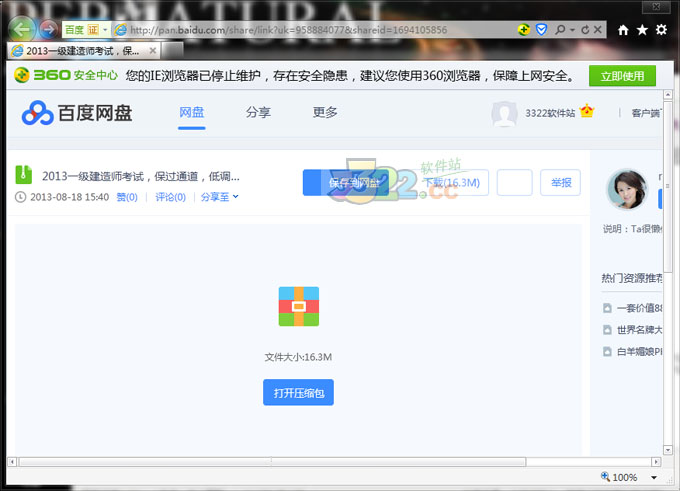Click the blank button beside 举报
The width and height of the screenshot is (680, 491).
click(x=514, y=183)
